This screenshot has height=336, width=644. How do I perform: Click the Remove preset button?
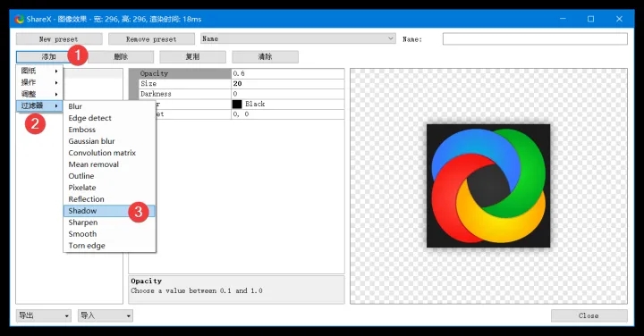[x=151, y=39]
